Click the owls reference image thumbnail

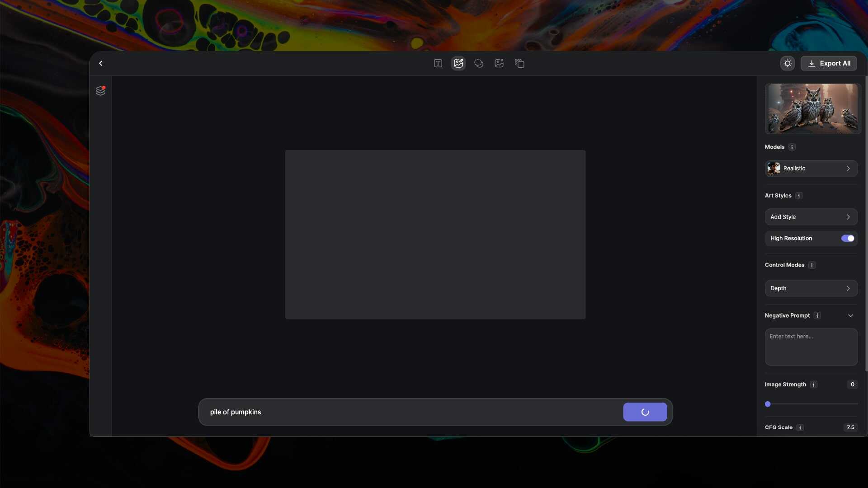pyautogui.click(x=812, y=108)
